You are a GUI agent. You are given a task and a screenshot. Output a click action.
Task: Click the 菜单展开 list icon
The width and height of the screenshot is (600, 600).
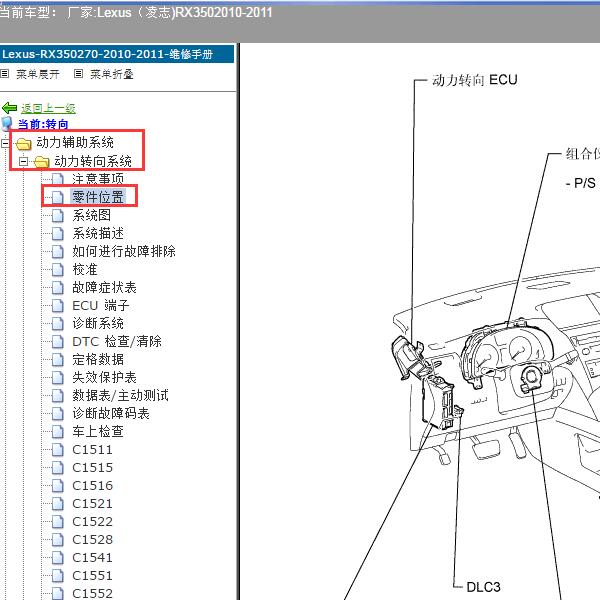[5, 73]
